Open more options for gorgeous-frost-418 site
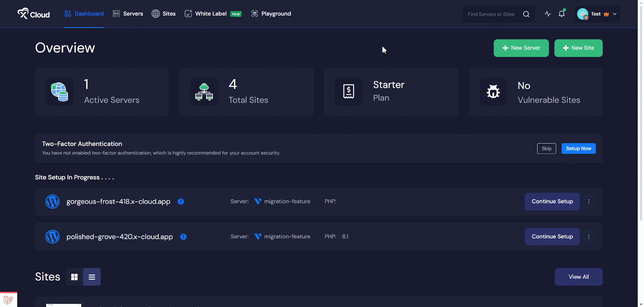Screen dimensions: 644x307 pyautogui.click(x=588, y=201)
